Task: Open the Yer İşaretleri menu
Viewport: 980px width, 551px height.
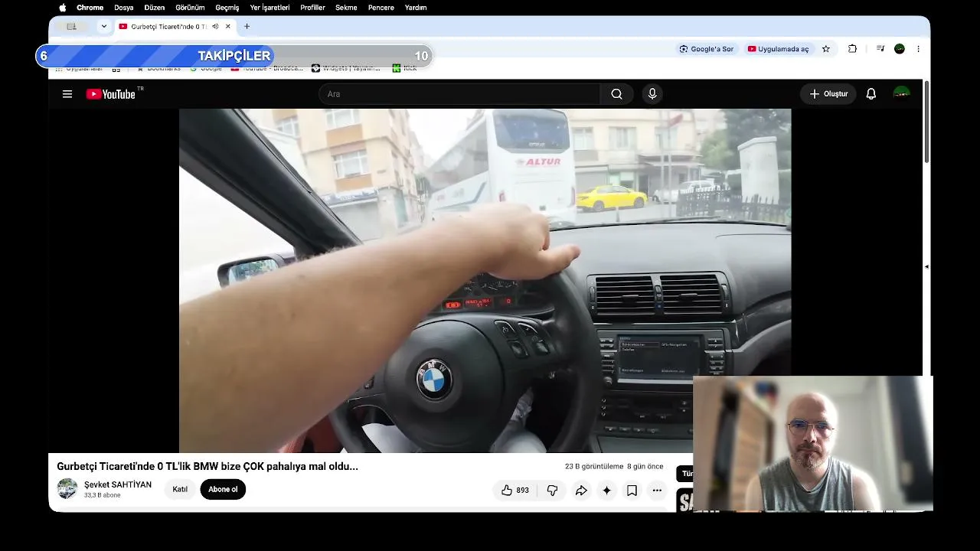Action: (269, 8)
